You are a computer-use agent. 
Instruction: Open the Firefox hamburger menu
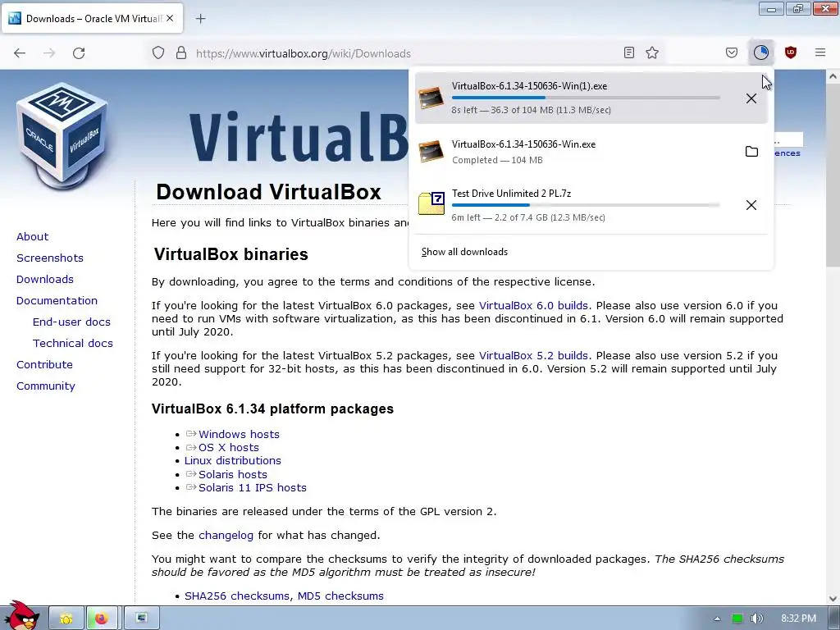(820, 52)
